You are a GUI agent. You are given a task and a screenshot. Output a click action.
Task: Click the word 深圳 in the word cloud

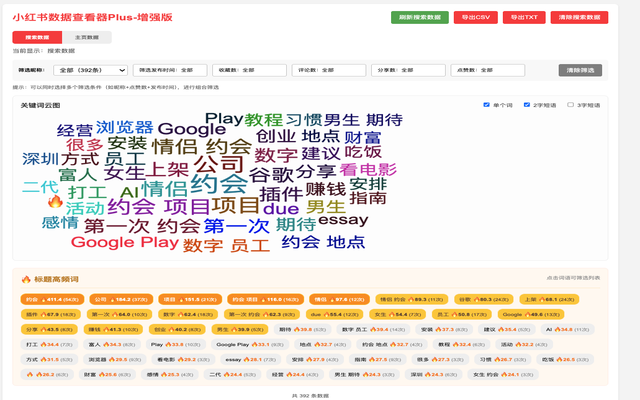tap(40, 159)
